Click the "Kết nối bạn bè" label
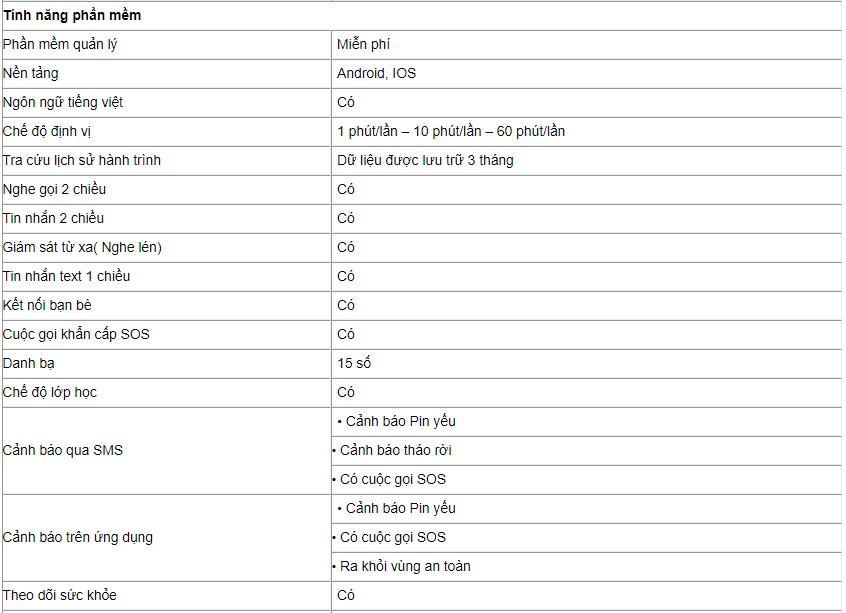 tap(47, 305)
